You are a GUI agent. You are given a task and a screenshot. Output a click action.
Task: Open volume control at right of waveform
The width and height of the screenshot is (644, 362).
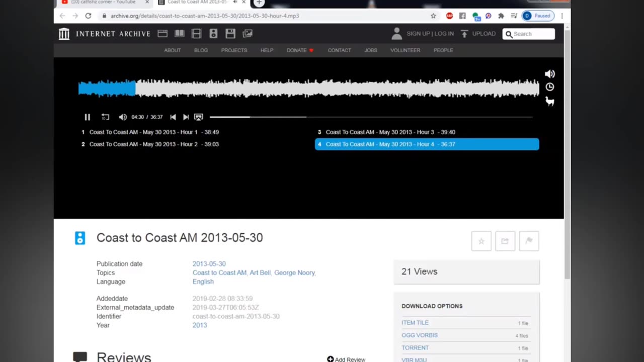549,74
